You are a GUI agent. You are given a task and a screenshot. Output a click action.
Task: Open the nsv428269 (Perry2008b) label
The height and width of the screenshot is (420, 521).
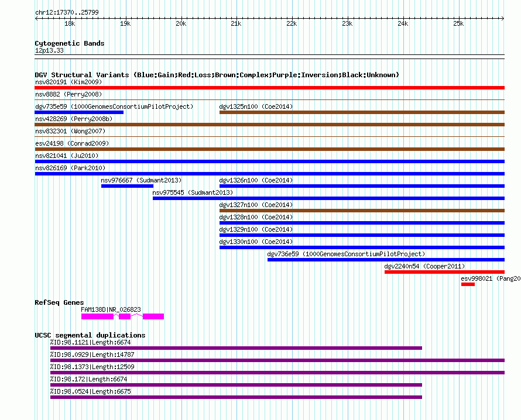click(74, 119)
